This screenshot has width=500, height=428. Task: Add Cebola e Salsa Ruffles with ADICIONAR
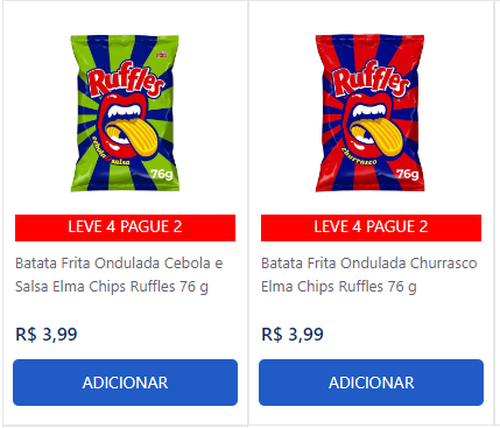pyautogui.click(x=125, y=382)
